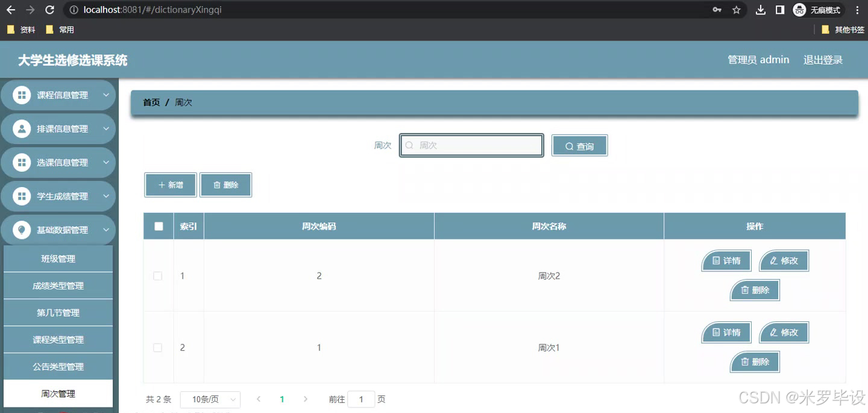Image resolution: width=868 pixels, height=413 pixels.
Task: Open 第几节管理 in the sidebar
Action: point(58,313)
